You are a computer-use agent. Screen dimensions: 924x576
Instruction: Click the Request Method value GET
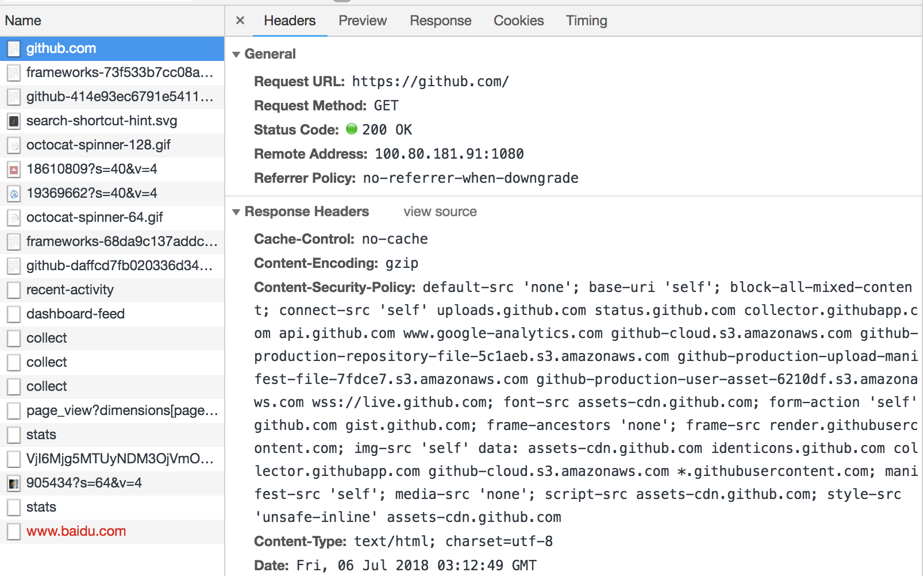click(386, 106)
